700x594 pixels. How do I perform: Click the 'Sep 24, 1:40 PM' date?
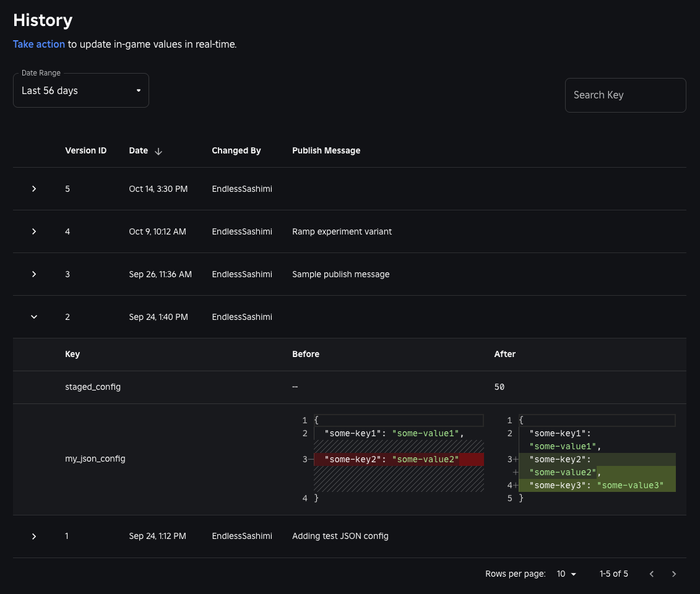158,317
